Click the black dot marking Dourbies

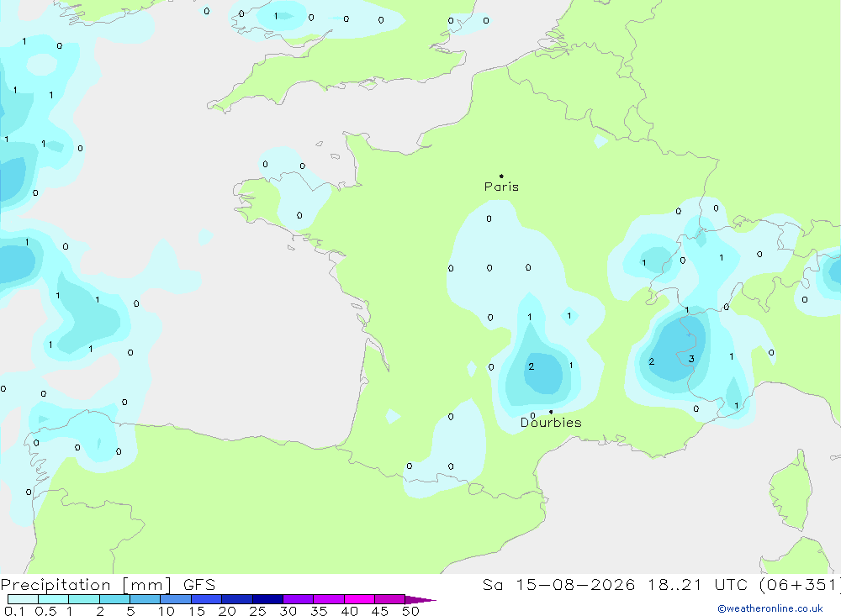tap(551, 412)
